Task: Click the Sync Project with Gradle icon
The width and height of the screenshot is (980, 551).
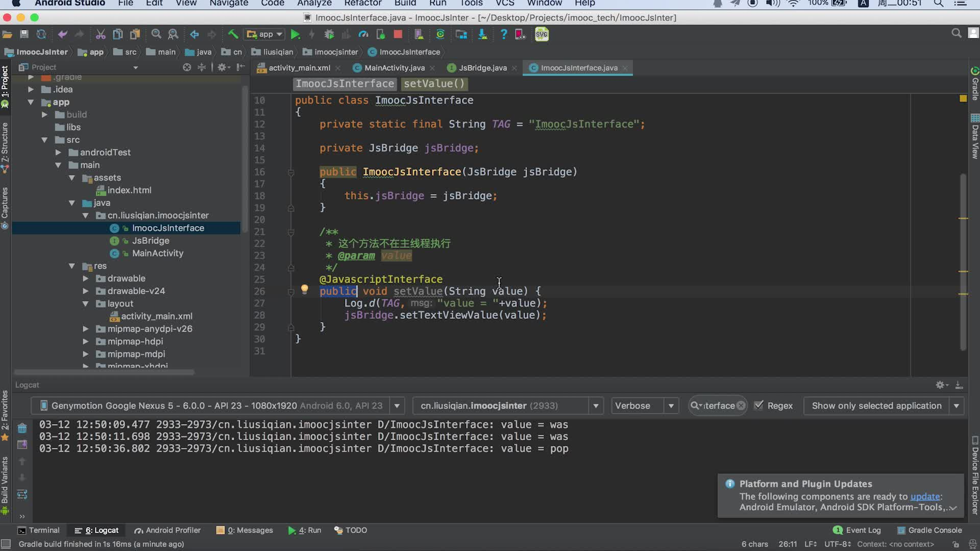Action: 440,35
